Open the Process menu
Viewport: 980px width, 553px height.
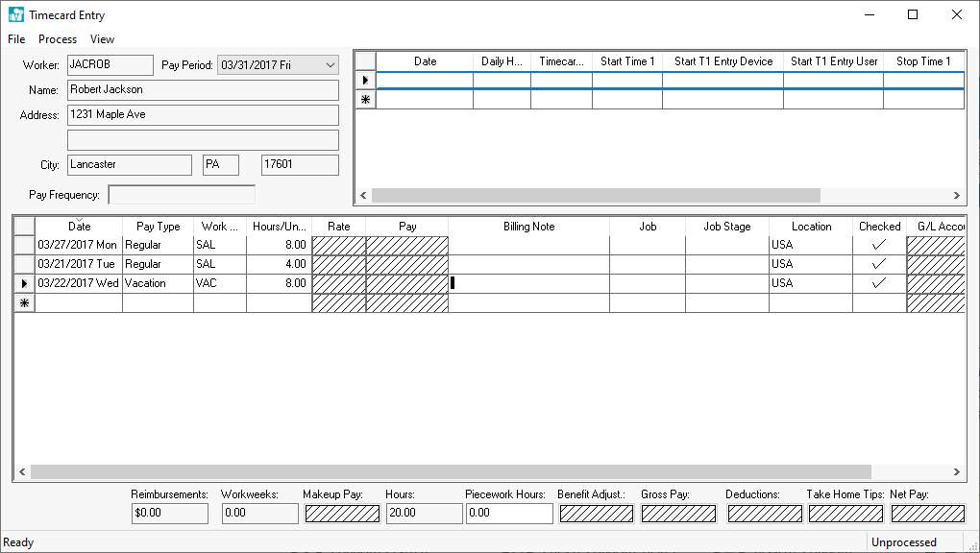point(58,39)
